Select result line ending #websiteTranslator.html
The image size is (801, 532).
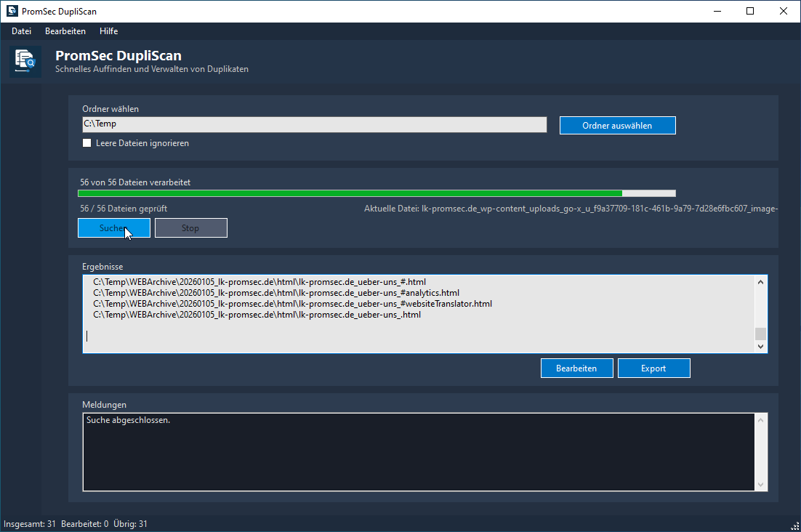point(292,304)
